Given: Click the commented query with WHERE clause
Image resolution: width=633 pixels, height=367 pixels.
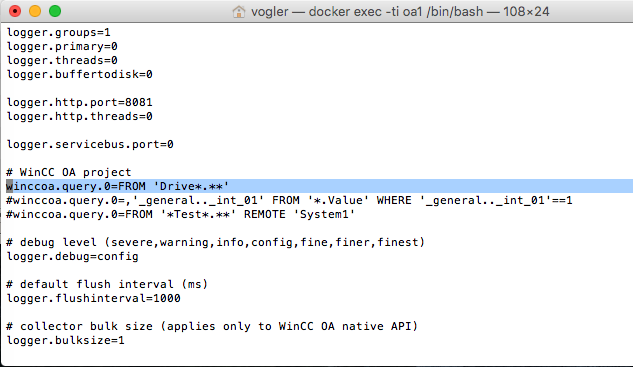Looking at the screenshot, I should click(x=289, y=200).
